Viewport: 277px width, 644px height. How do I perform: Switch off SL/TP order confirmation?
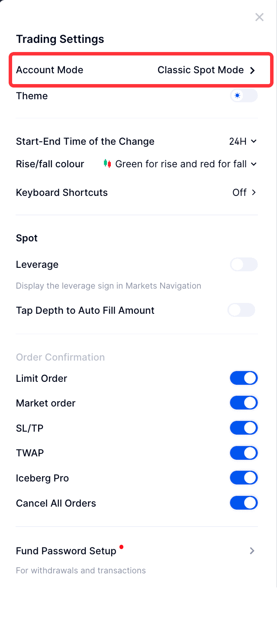[244, 428]
